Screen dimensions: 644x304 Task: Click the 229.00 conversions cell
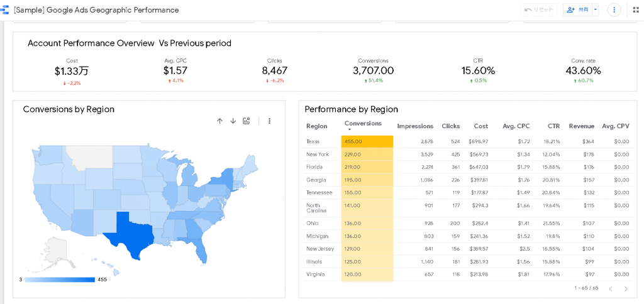pos(367,155)
